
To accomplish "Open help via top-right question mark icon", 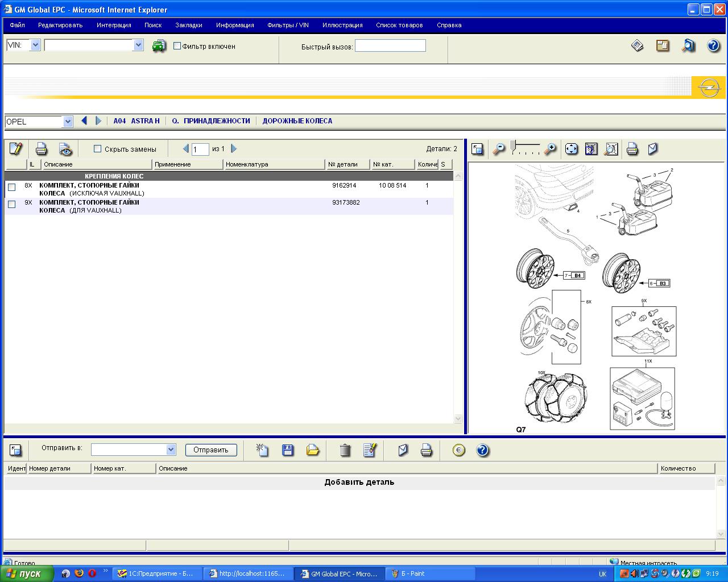I will (x=713, y=45).
